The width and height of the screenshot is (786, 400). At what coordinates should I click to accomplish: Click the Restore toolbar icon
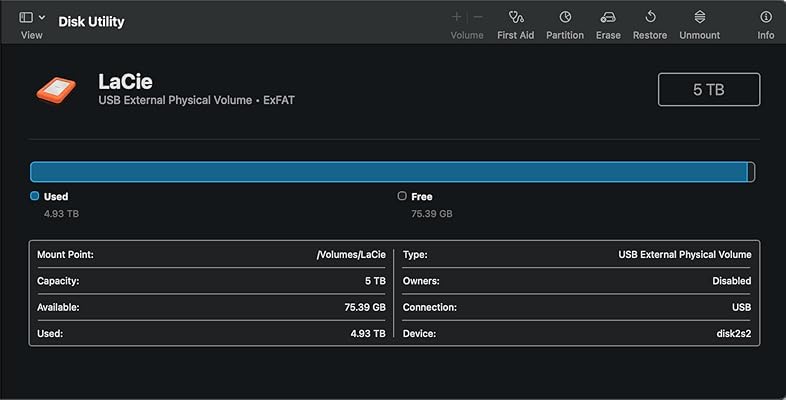click(650, 18)
